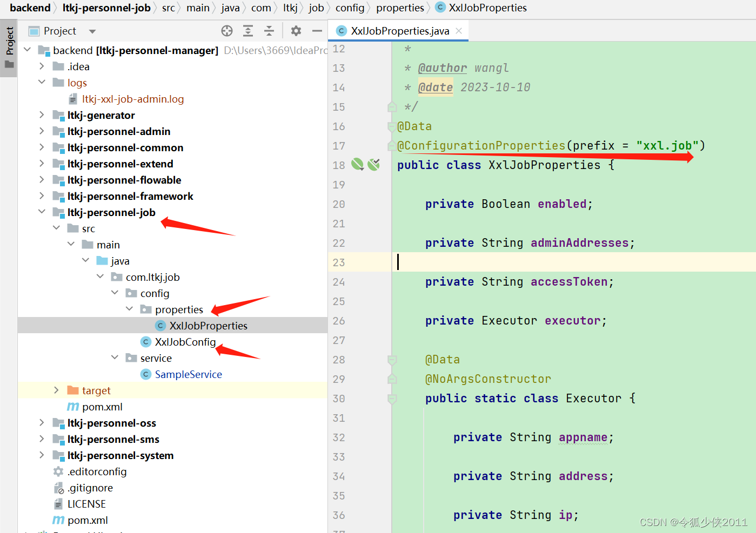
Task: Expand the ltkj-personnel-system module
Action: point(42,455)
